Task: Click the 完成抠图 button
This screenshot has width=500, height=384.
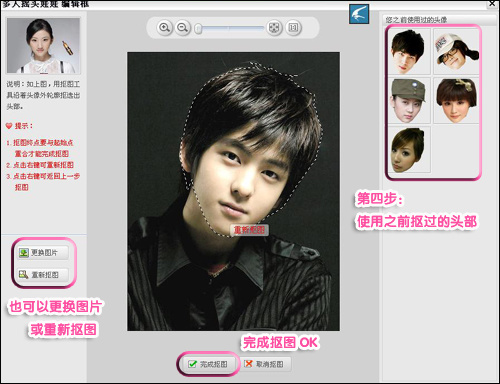Action: (208, 364)
